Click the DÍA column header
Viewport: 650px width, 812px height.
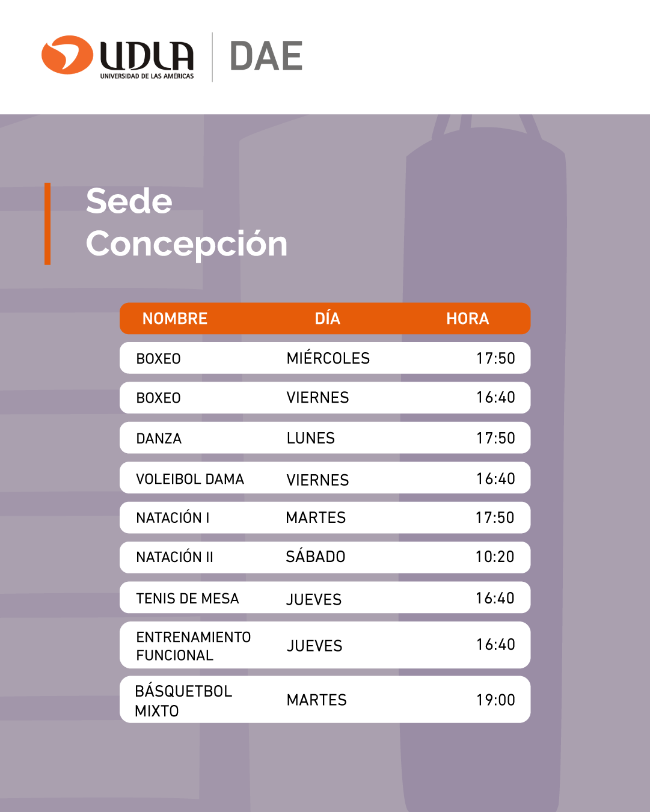(327, 319)
